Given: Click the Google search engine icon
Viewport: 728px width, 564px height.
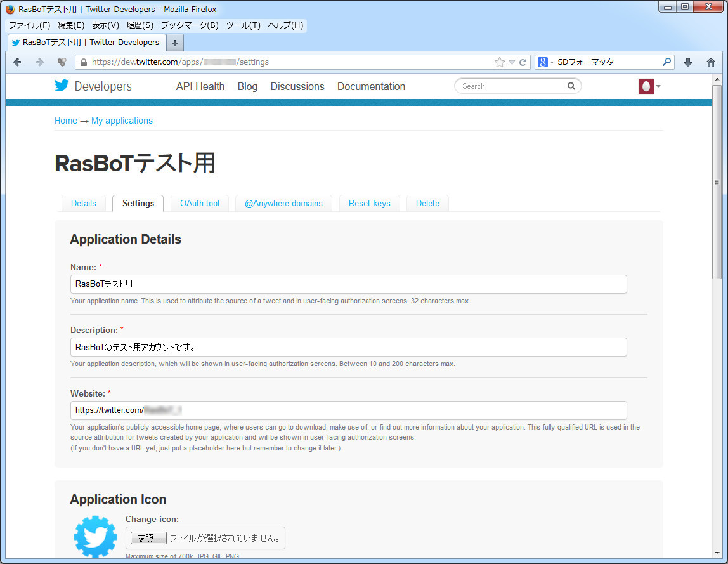Looking at the screenshot, I should coord(542,62).
